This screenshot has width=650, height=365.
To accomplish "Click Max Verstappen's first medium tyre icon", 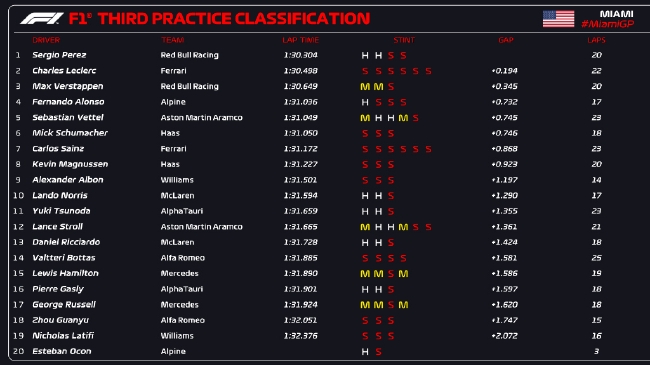I will point(365,87).
